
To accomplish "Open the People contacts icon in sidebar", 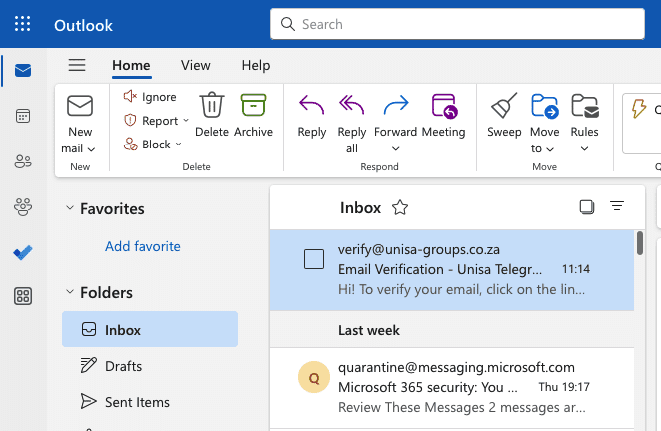I will 22,161.
